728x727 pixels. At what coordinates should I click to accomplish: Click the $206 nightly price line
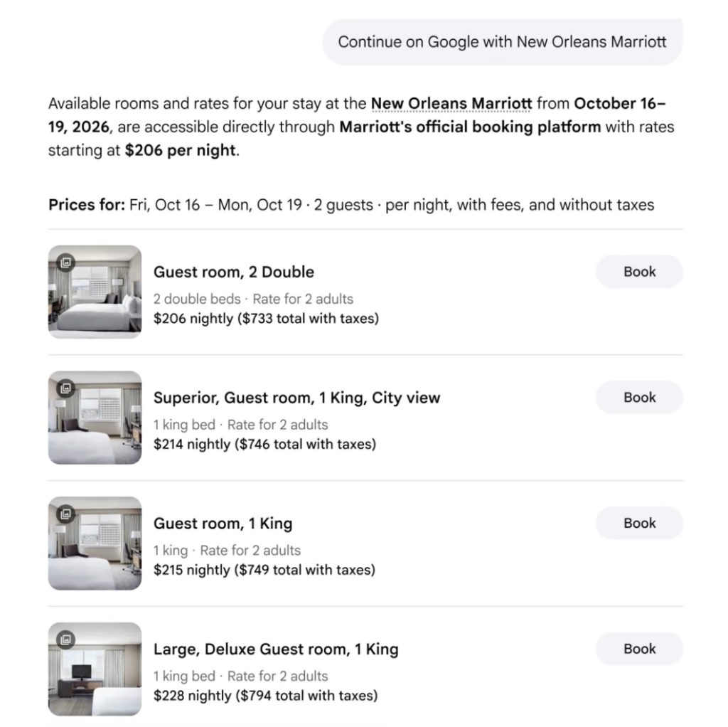click(266, 319)
